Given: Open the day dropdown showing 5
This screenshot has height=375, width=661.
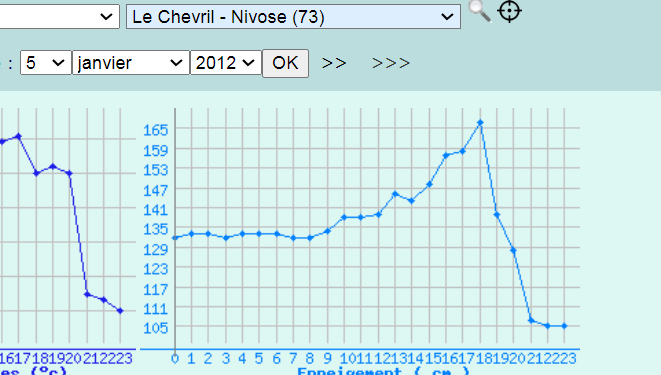Looking at the screenshot, I should (46, 63).
